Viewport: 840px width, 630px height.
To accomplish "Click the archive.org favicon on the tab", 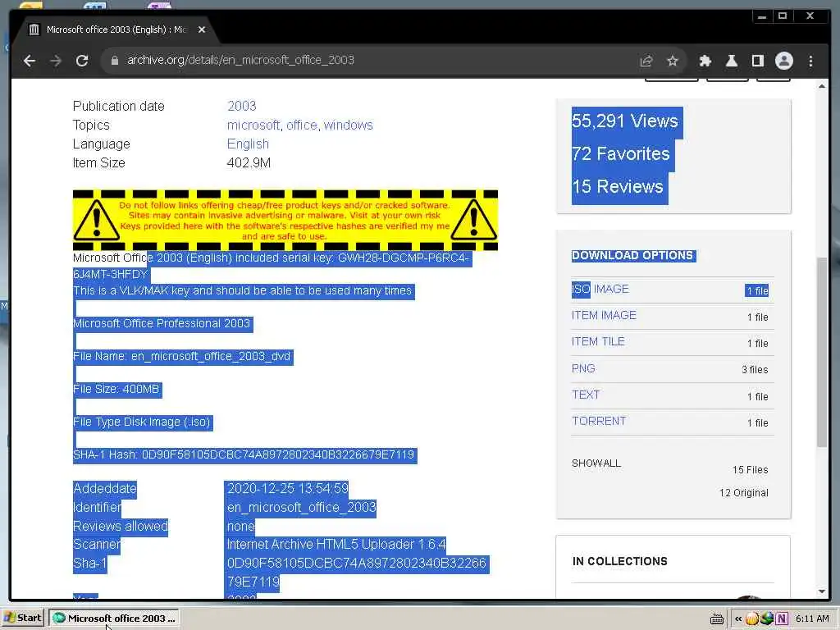I will [x=34, y=30].
